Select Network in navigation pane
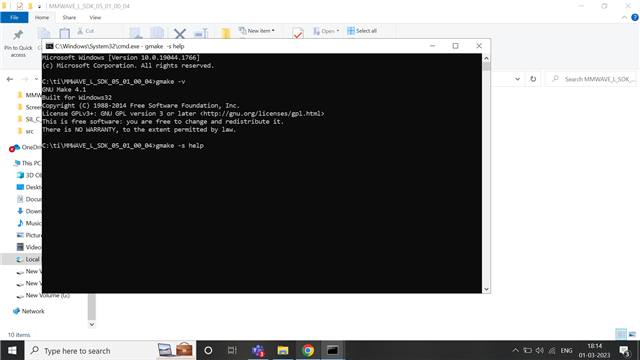640x360 pixels. point(29,311)
